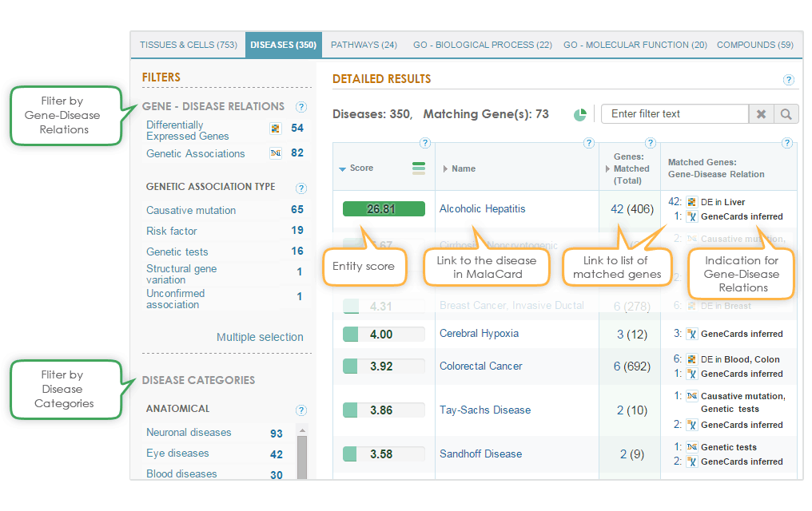The width and height of the screenshot is (812, 511).
Task: Click the 26.81 score bar
Action: [x=384, y=209]
